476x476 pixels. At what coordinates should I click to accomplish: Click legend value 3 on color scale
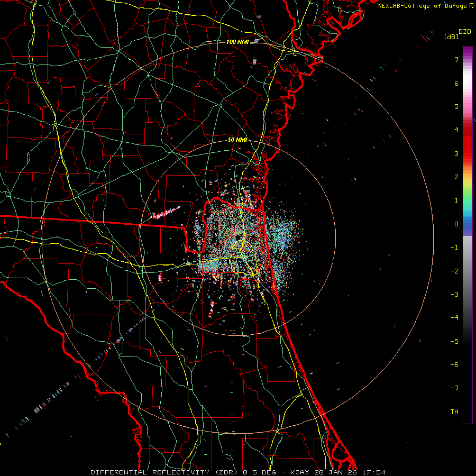[x=456, y=153]
